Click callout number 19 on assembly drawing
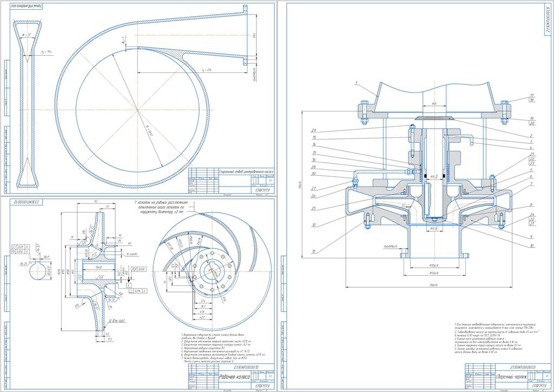554x392 pixels. click(x=532, y=118)
